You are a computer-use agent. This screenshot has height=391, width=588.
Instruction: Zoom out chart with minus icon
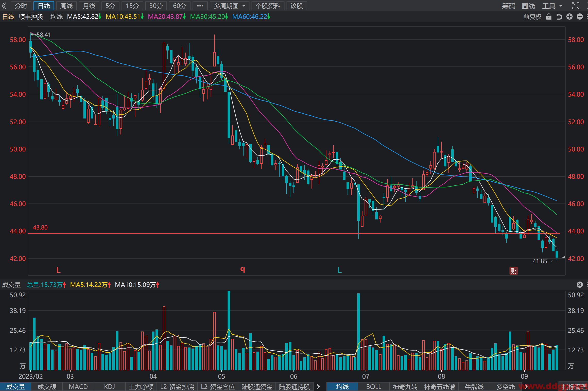(580, 17)
